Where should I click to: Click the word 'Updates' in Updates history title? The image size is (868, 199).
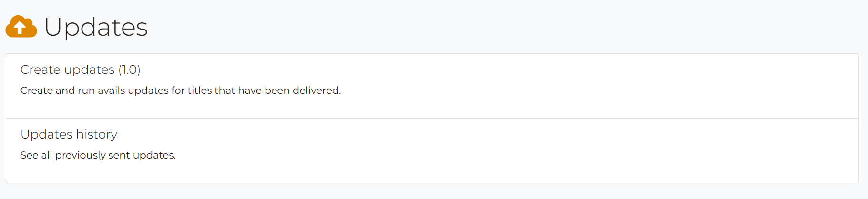(x=47, y=134)
